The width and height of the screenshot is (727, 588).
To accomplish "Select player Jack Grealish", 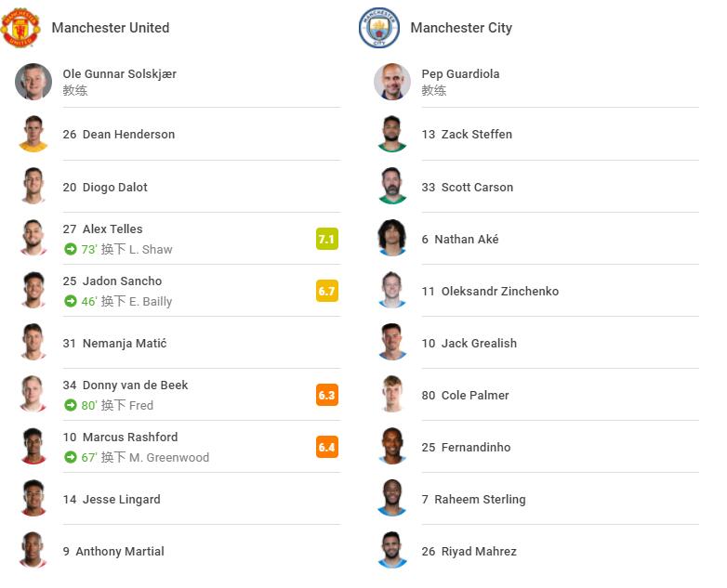I will pos(469,344).
